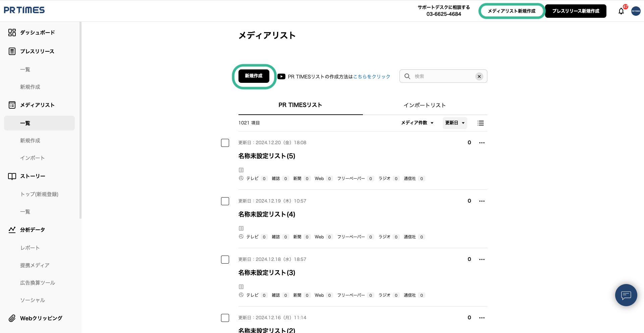This screenshot has width=644, height=333.
Task: Open more options for 名称未設定リスト(5)
Action: [482, 143]
